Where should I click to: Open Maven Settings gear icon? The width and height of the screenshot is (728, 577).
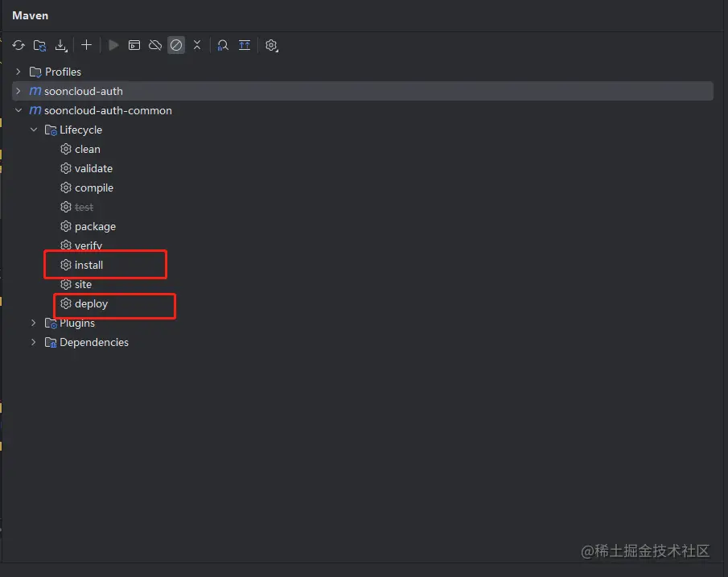click(x=271, y=45)
